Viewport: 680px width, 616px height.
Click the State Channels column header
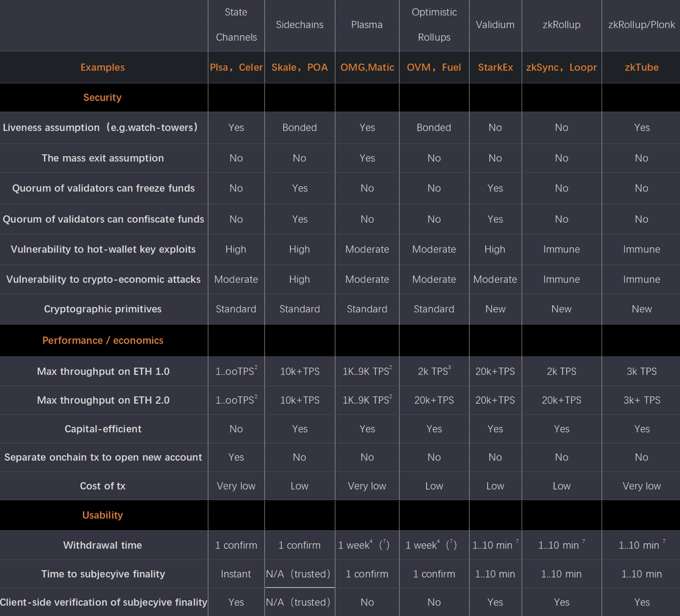[x=236, y=25]
